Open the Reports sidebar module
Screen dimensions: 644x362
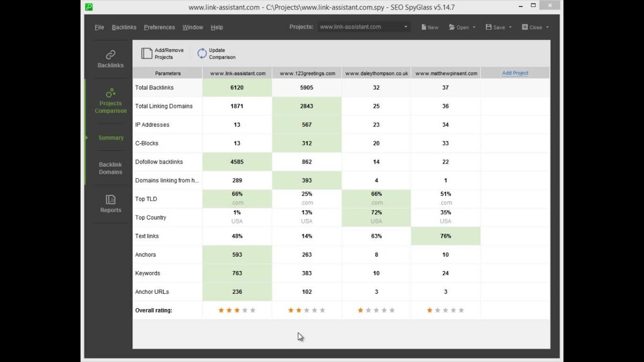pyautogui.click(x=111, y=204)
